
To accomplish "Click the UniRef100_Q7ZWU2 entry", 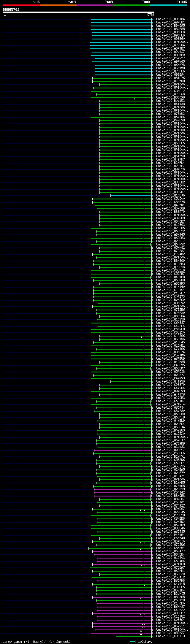I will 170,114.
